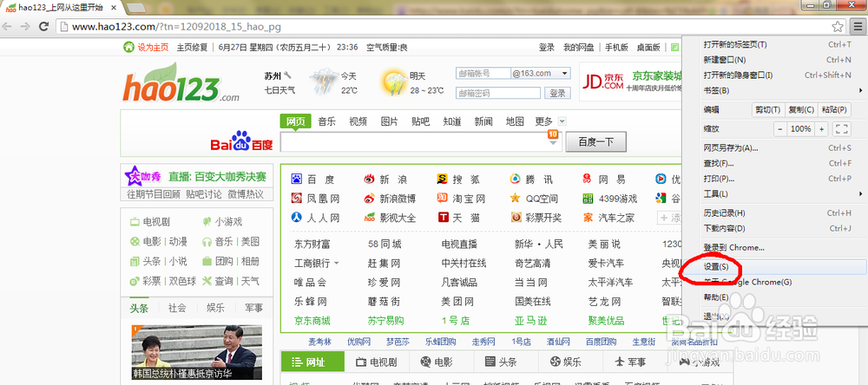The height and width of the screenshot is (385, 868).
Task: Open the 天猫 icon link
Action: click(x=443, y=218)
